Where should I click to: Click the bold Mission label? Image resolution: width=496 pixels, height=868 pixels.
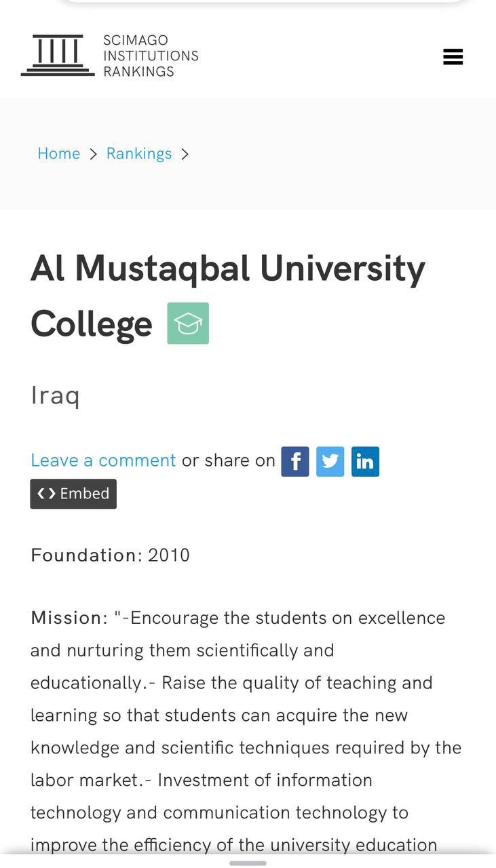coord(66,618)
